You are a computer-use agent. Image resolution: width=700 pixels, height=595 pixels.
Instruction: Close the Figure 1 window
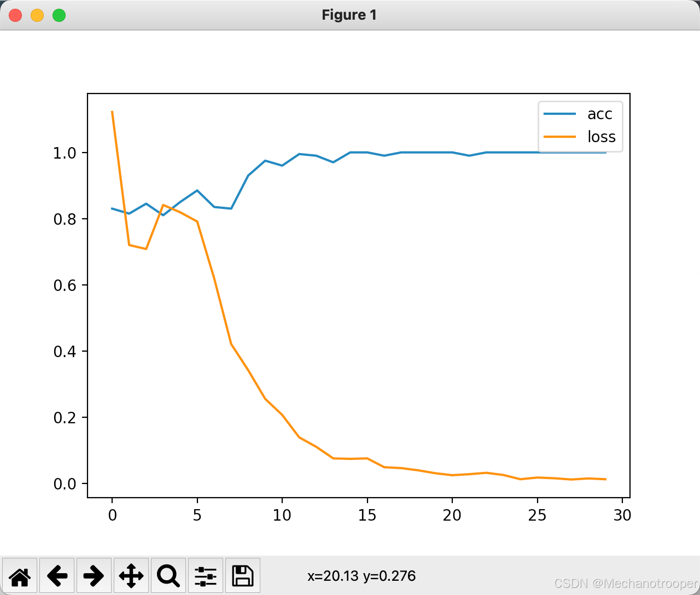click(15, 15)
